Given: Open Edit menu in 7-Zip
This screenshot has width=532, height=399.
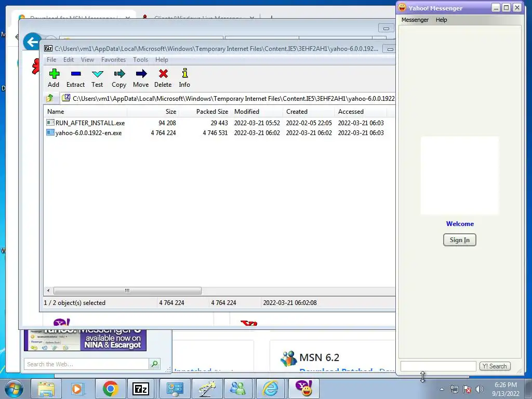Looking at the screenshot, I should tap(69, 60).
